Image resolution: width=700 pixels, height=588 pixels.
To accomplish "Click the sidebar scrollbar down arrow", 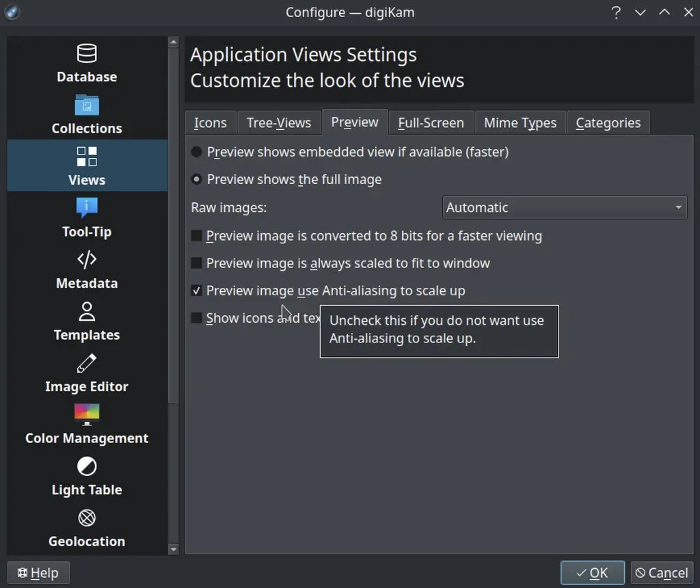I will 174,549.
